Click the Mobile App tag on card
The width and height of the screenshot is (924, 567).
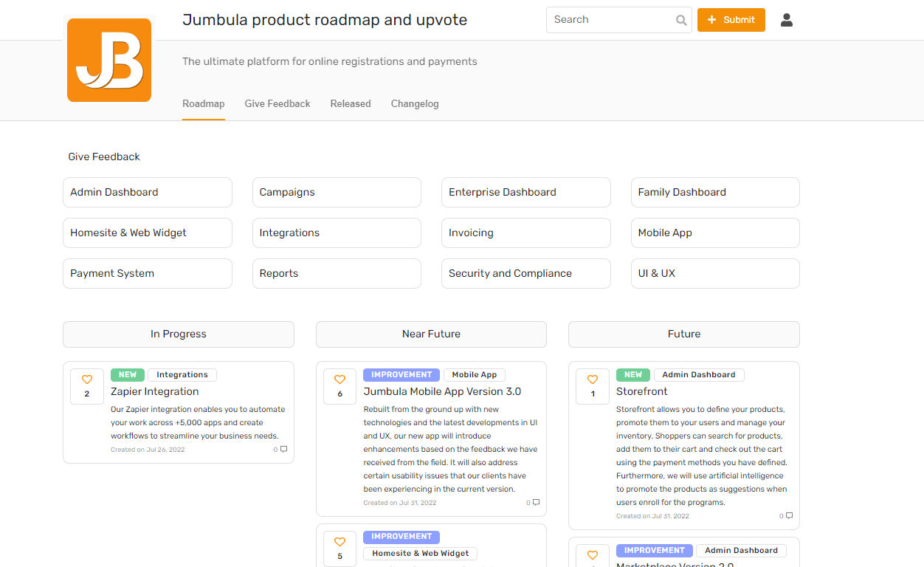(x=475, y=375)
